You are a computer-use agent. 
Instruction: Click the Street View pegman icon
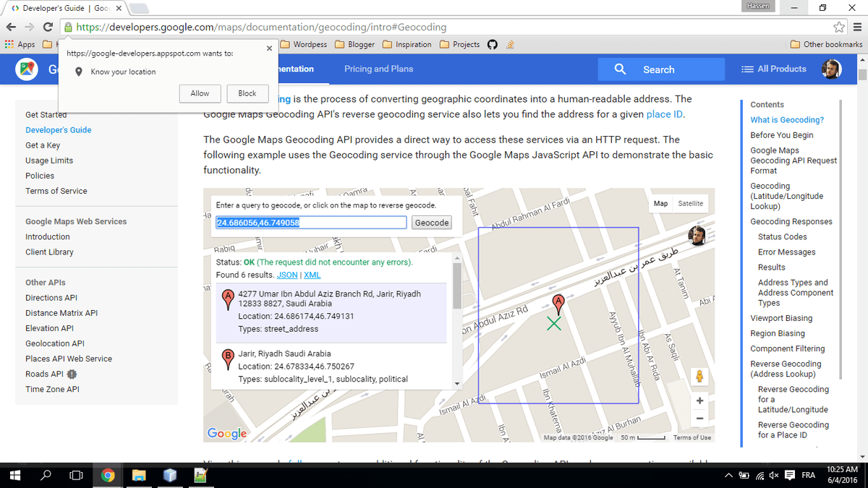click(699, 377)
